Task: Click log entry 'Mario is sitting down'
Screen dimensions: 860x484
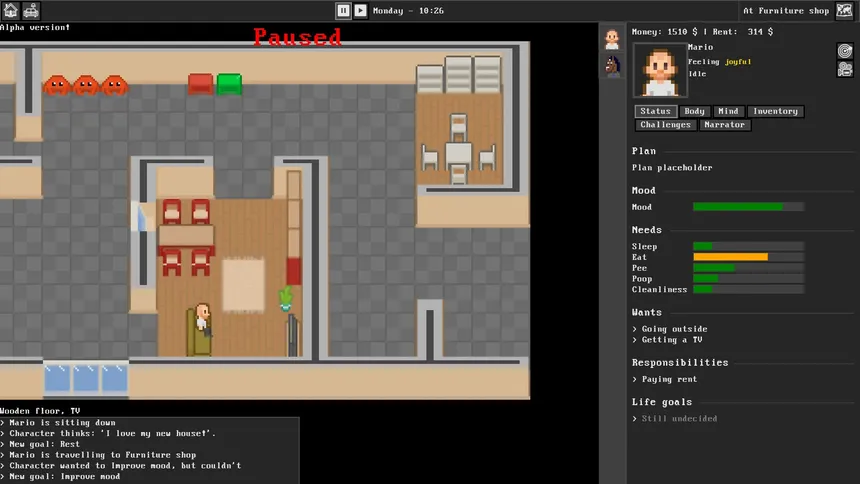Action: [x=58, y=423]
